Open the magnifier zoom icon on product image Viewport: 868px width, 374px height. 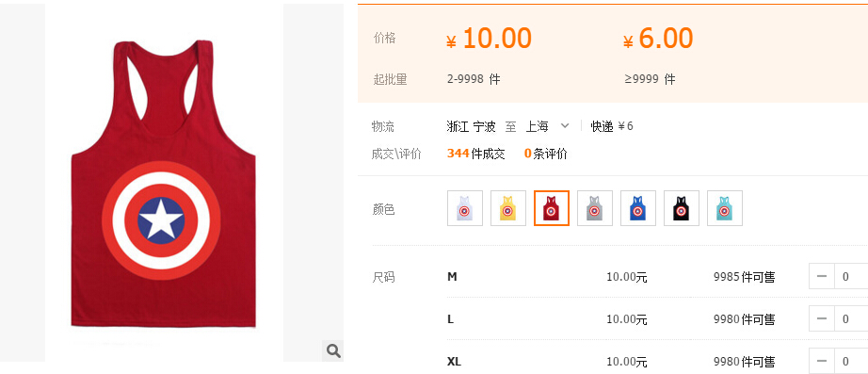click(x=333, y=350)
